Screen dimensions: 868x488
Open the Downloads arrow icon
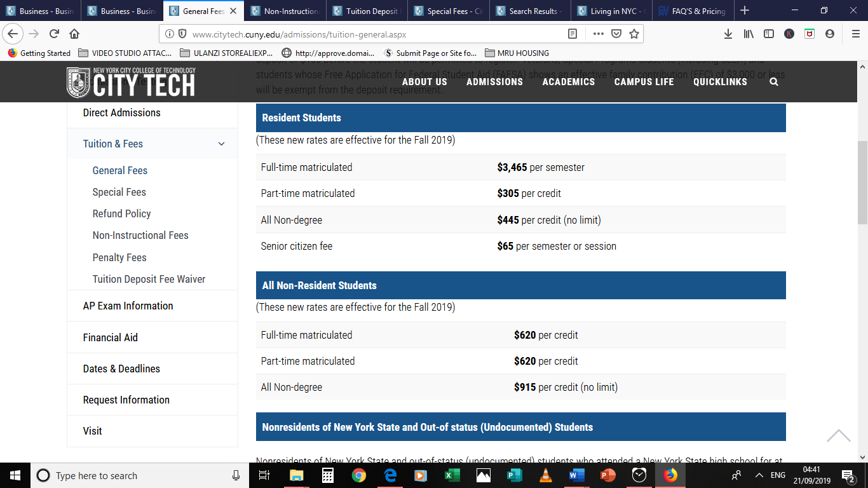(x=728, y=34)
